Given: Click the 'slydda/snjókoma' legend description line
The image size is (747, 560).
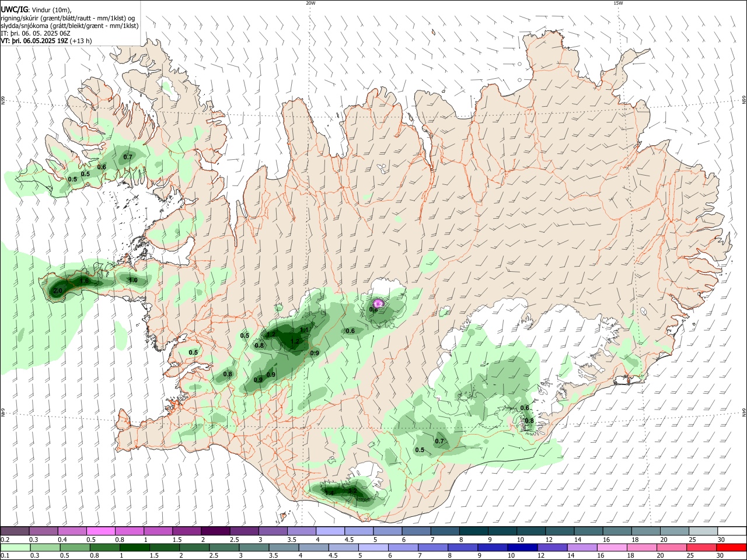Looking at the screenshot, I should pos(69,26).
